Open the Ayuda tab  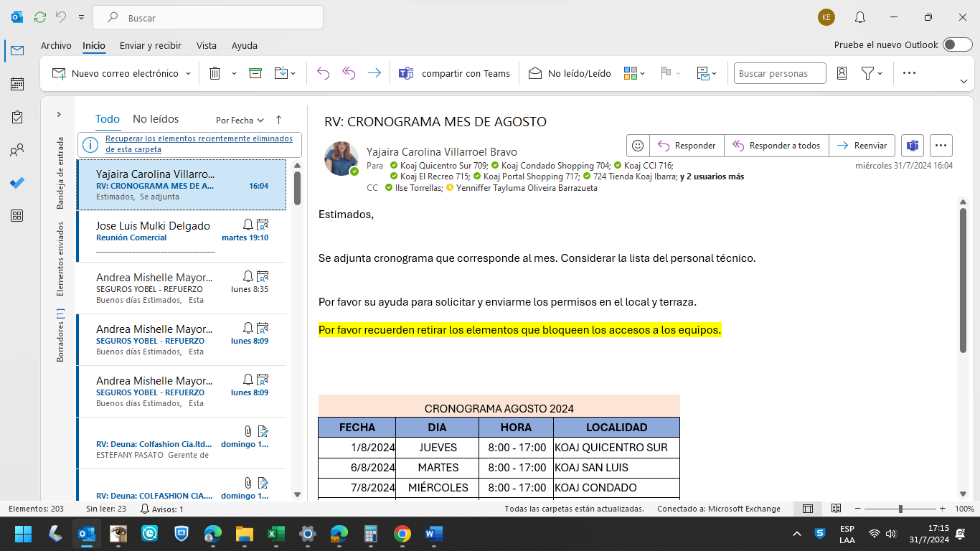click(245, 45)
